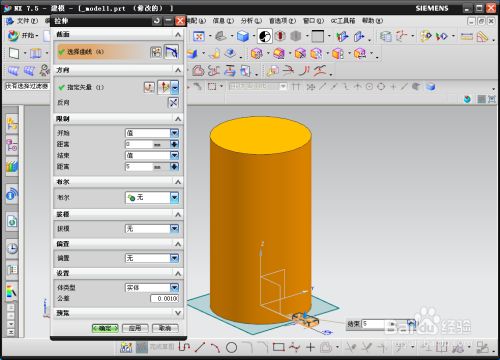
Task: Click the OK button in Extrude dialog
Action: (x=105, y=328)
